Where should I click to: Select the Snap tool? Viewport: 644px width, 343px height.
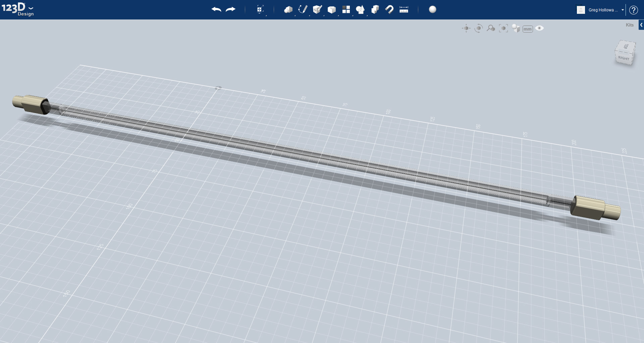[x=389, y=9]
